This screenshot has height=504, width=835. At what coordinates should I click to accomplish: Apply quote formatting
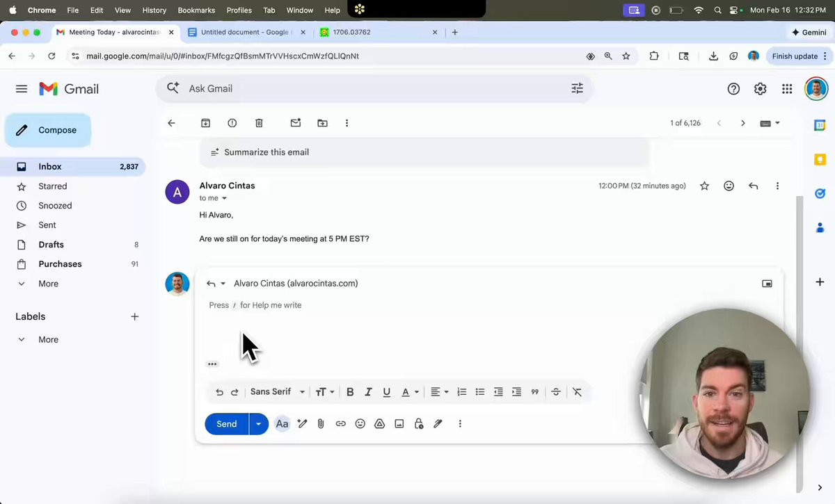[x=534, y=392]
